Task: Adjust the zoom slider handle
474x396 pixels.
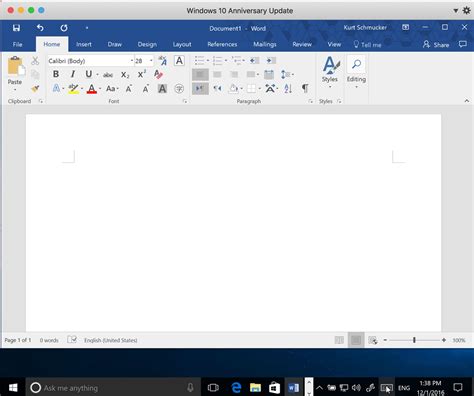Action: (x=414, y=340)
